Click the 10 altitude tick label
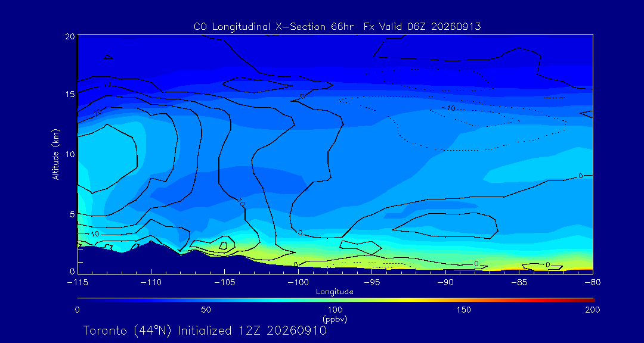Image resolution: width=644 pixels, height=343 pixels. click(70, 154)
